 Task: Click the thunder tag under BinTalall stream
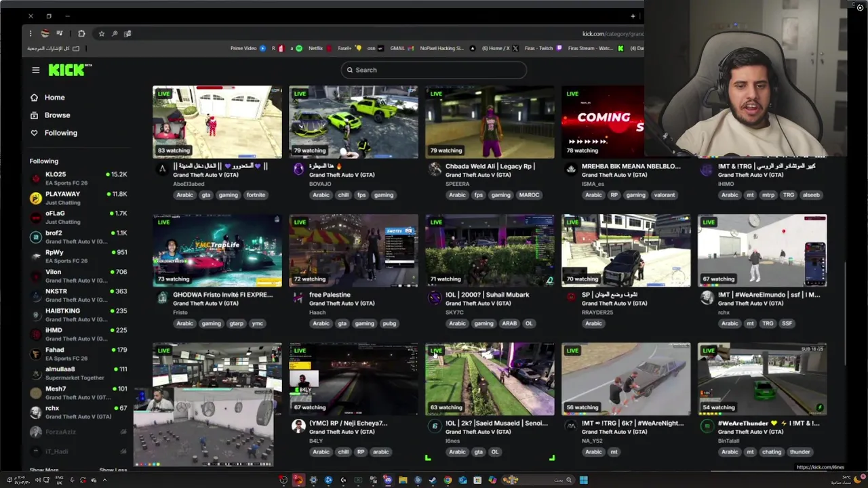point(800,452)
